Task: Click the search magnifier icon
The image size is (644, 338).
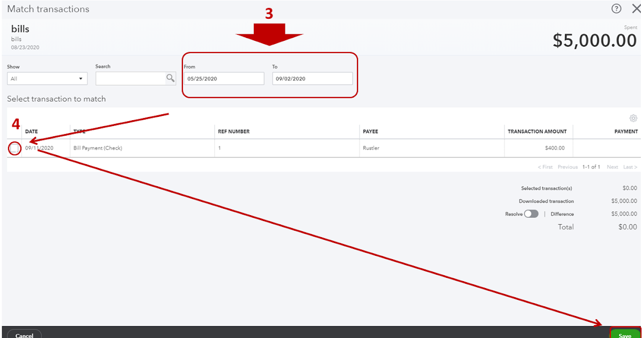Action: (170, 78)
